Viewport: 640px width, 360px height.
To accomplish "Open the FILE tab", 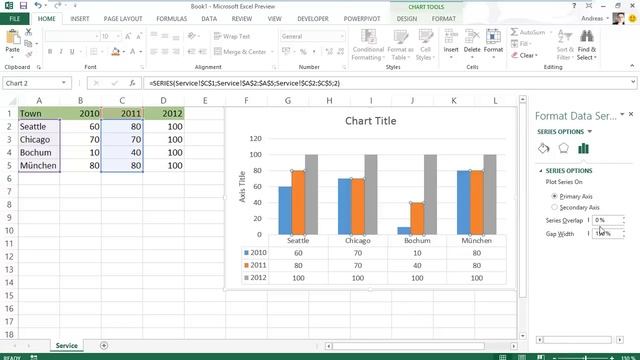I will coord(15,19).
